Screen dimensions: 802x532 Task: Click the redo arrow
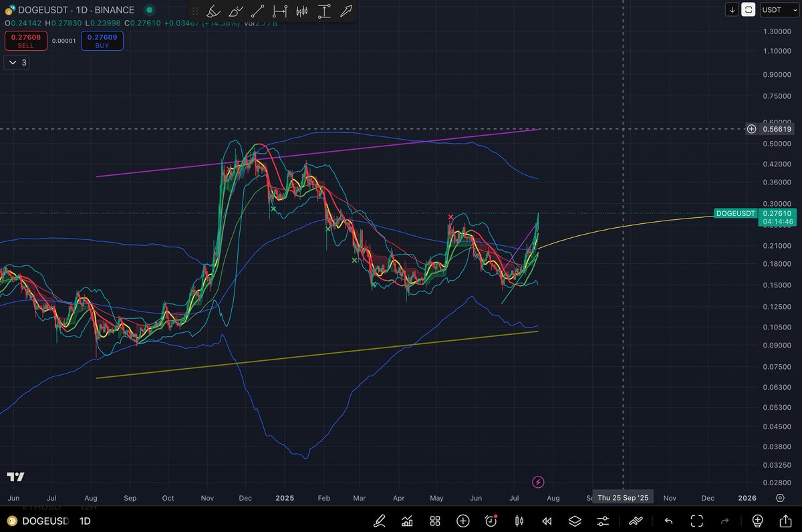[x=724, y=521]
